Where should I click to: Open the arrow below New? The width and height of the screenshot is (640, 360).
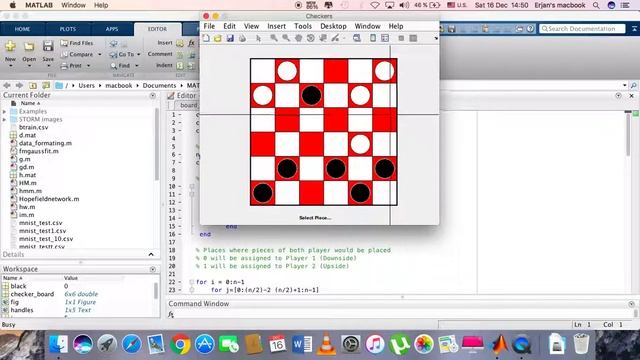pos(10,66)
